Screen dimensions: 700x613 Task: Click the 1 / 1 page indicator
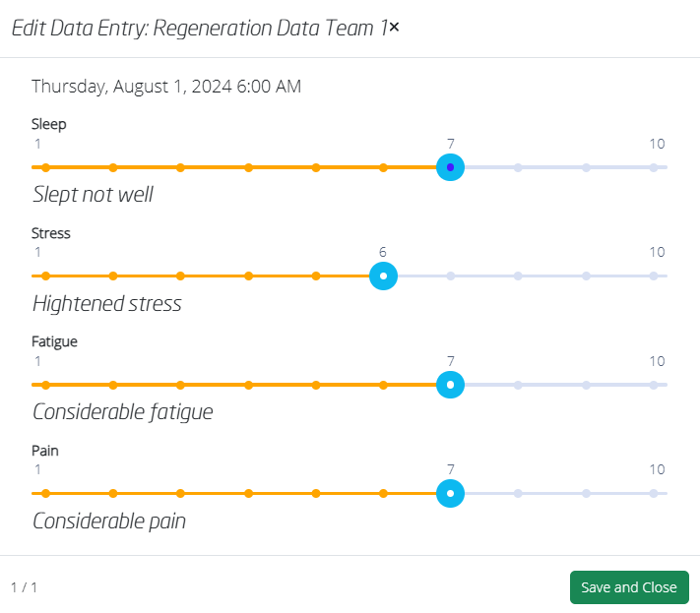(24, 587)
